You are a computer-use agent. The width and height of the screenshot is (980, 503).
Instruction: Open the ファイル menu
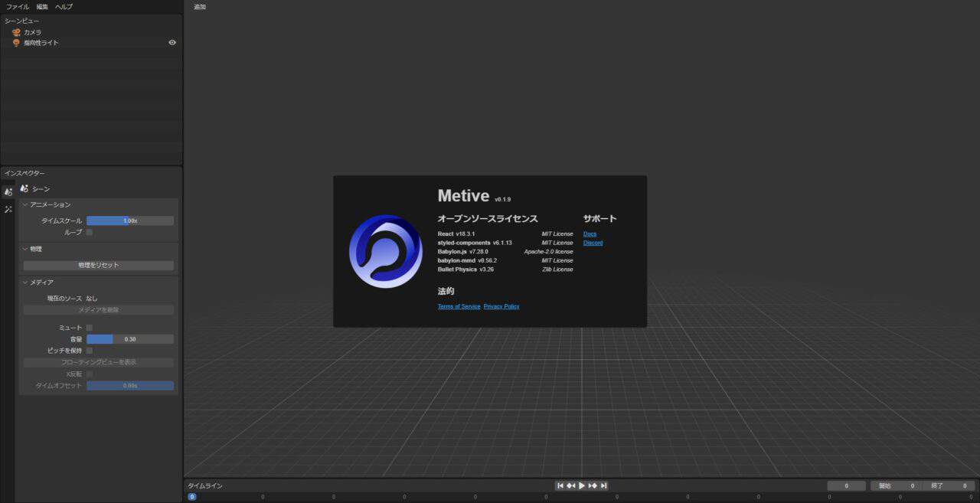click(x=18, y=7)
